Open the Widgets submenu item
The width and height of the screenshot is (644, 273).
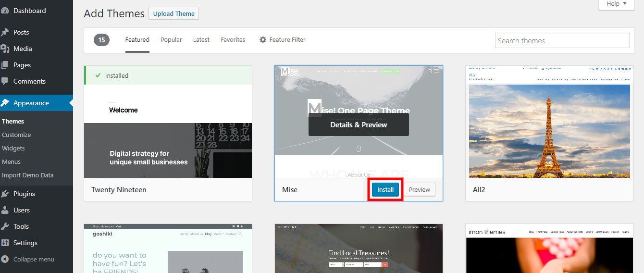(13, 149)
